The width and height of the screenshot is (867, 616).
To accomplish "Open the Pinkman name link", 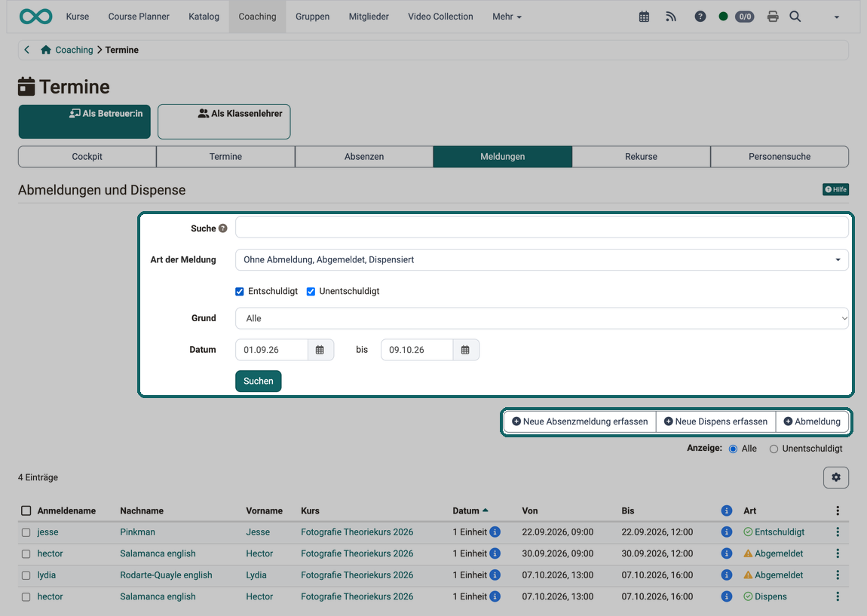I will (138, 532).
